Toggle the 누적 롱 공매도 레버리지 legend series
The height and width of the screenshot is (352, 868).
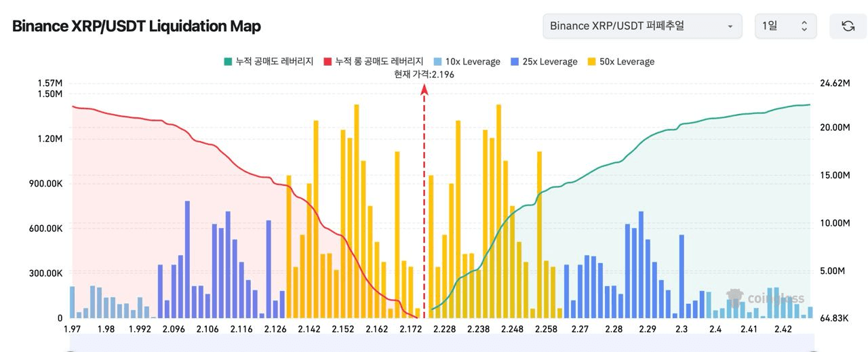374,62
